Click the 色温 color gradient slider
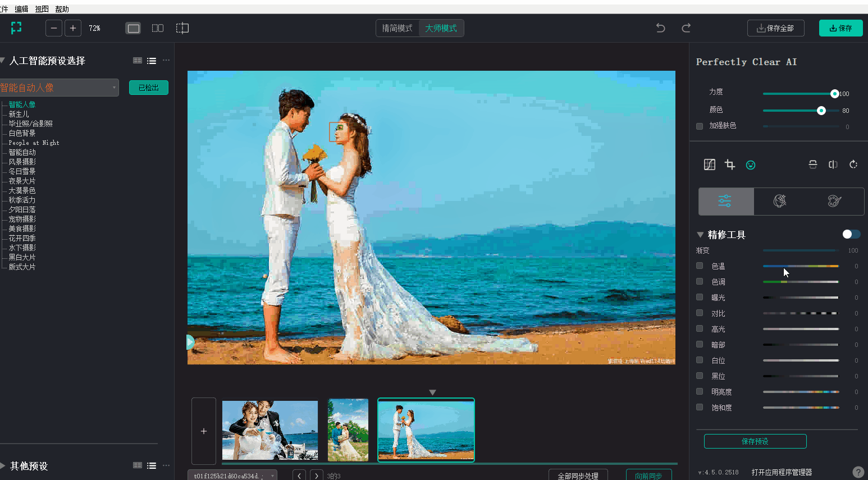This screenshot has height=480, width=868. click(801, 266)
